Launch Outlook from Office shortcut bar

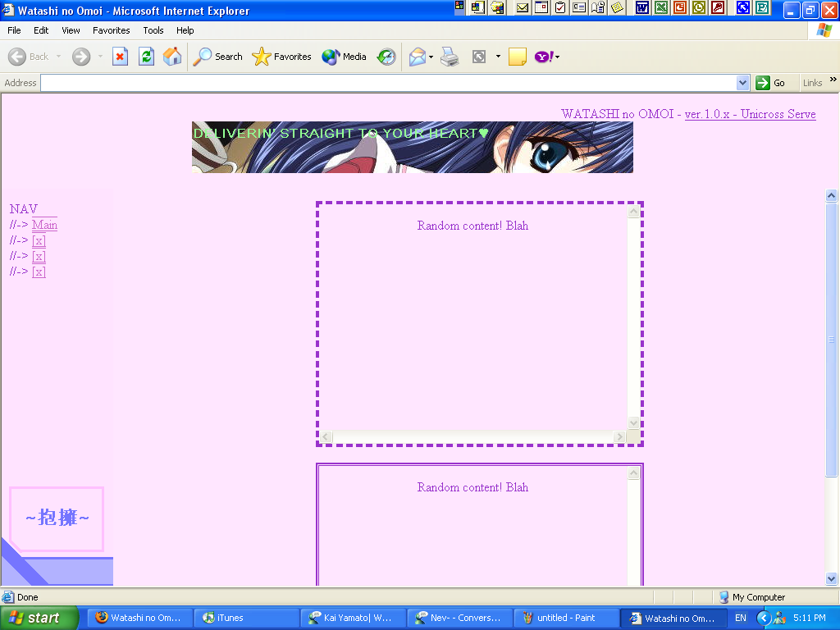(699, 7)
